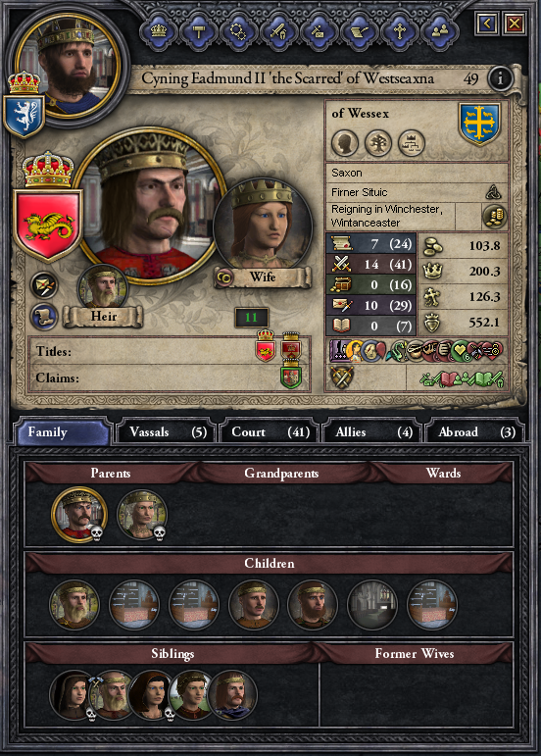Click the green claim shield beside Claims
Viewport: 541px width, 756px height.
point(291,377)
